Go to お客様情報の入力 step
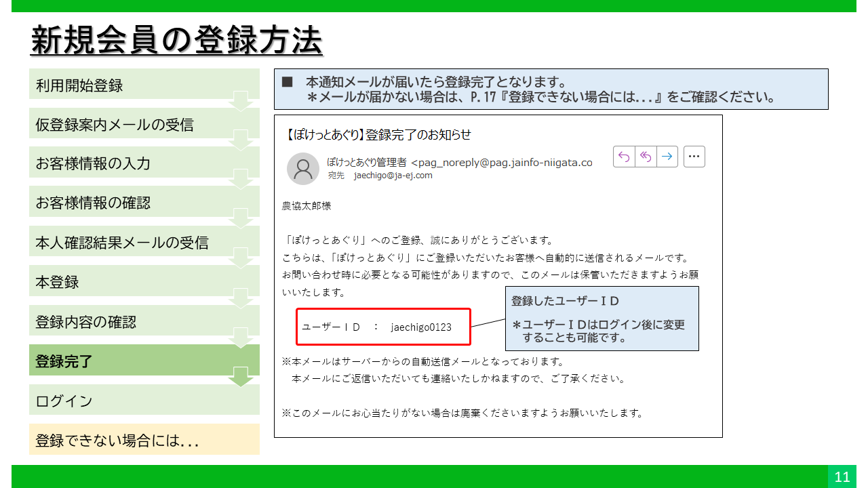 point(144,163)
